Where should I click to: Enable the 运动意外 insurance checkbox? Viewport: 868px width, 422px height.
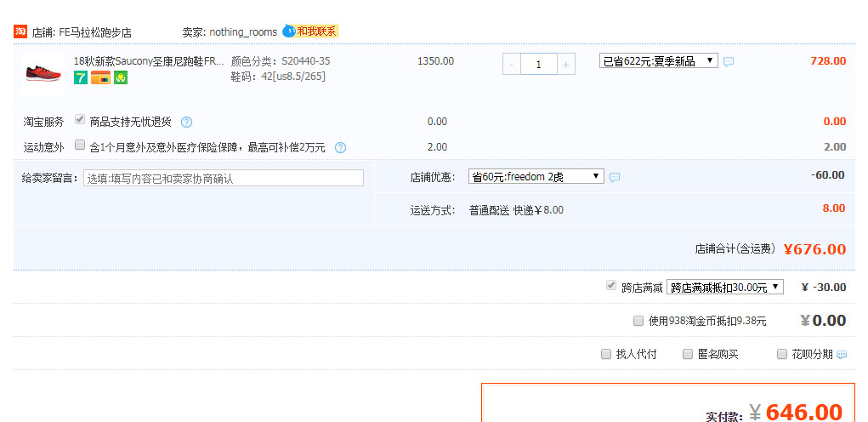click(x=80, y=145)
